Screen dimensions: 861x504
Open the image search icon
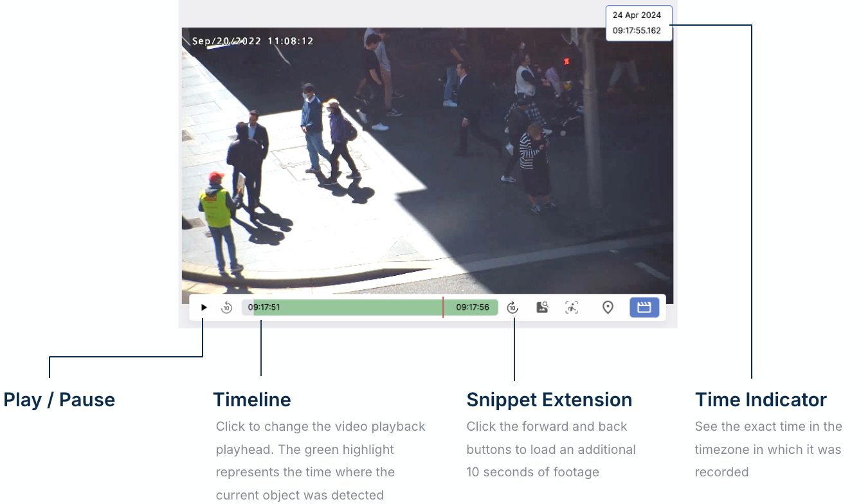tap(542, 308)
